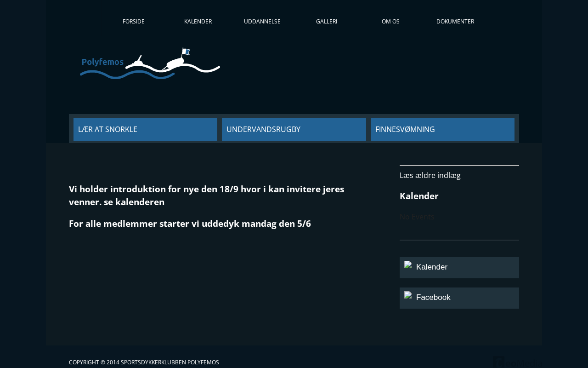Click the copyright Sportsdykkerklubben Polyfemos text
This screenshot has height=368, width=588.
pyautogui.click(x=144, y=362)
